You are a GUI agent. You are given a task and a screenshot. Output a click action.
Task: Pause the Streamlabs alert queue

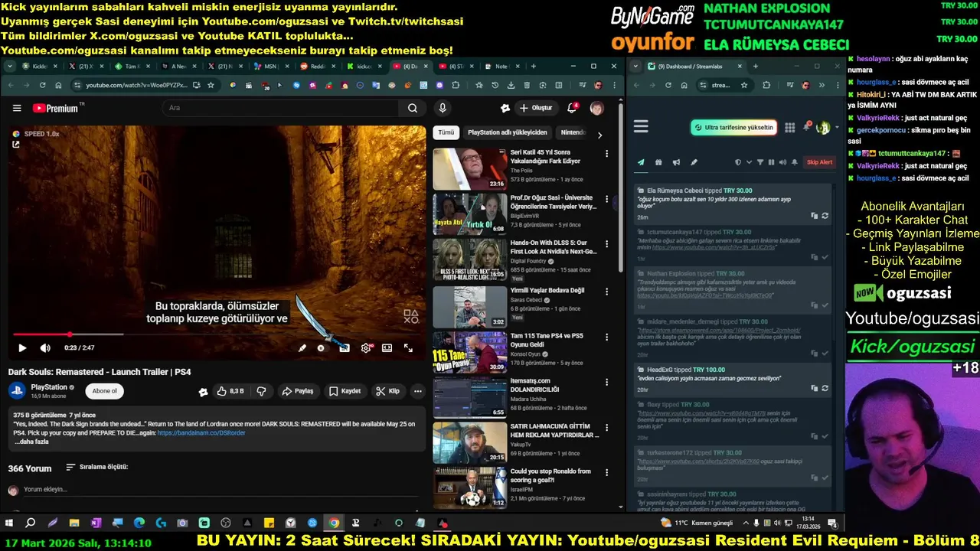pyautogui.click(x=771, y=162)
